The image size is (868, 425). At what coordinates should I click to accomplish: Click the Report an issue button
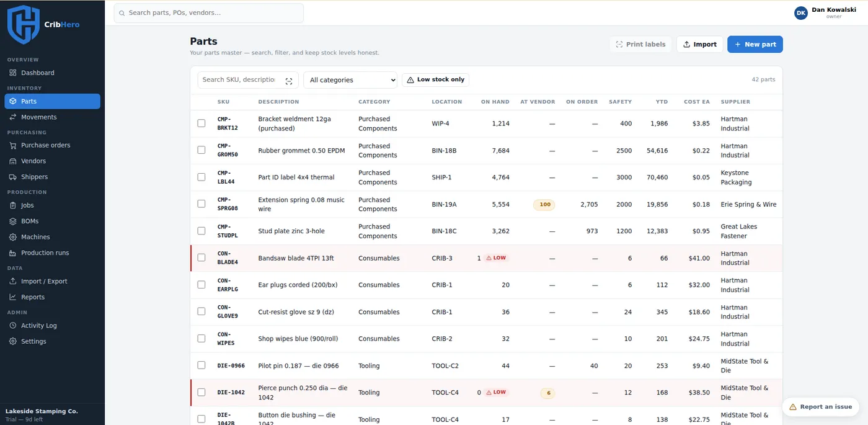[x=821, y=407]
